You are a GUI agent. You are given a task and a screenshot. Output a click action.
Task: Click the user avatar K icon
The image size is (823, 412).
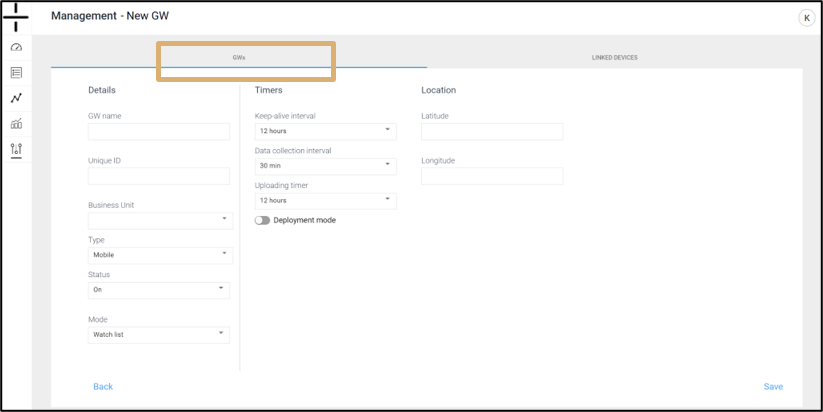tap(806, 18)
